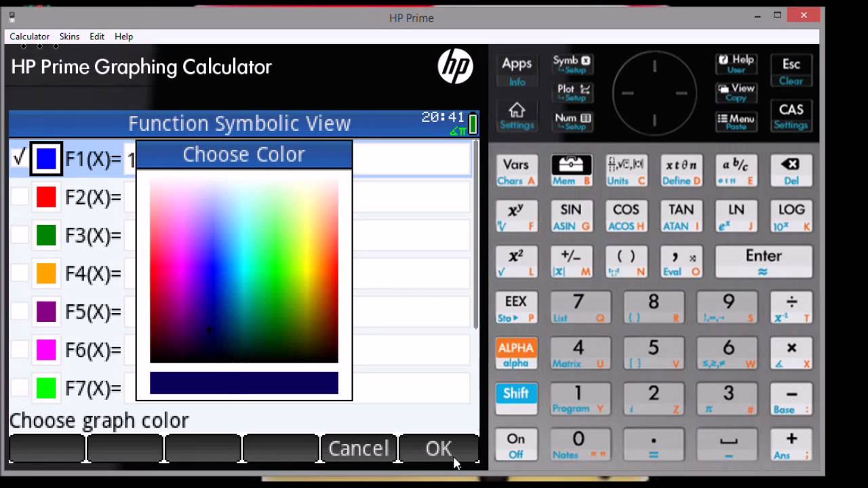This screenshot has width=868, height=488.
Task: Uncheck the F1(X) function checkbox
Action: click(x=20, y=158)
